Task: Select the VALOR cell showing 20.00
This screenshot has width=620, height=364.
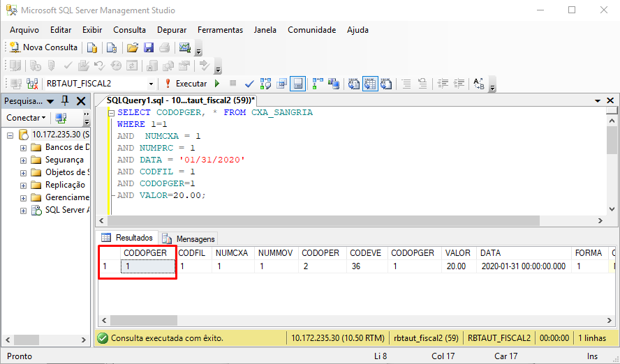Action: [459, 266]
